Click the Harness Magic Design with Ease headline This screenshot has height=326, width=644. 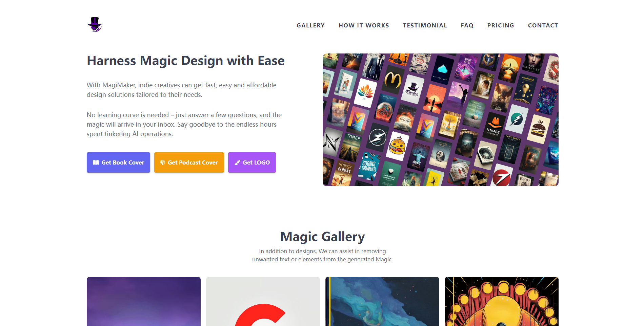pos(186,61)
